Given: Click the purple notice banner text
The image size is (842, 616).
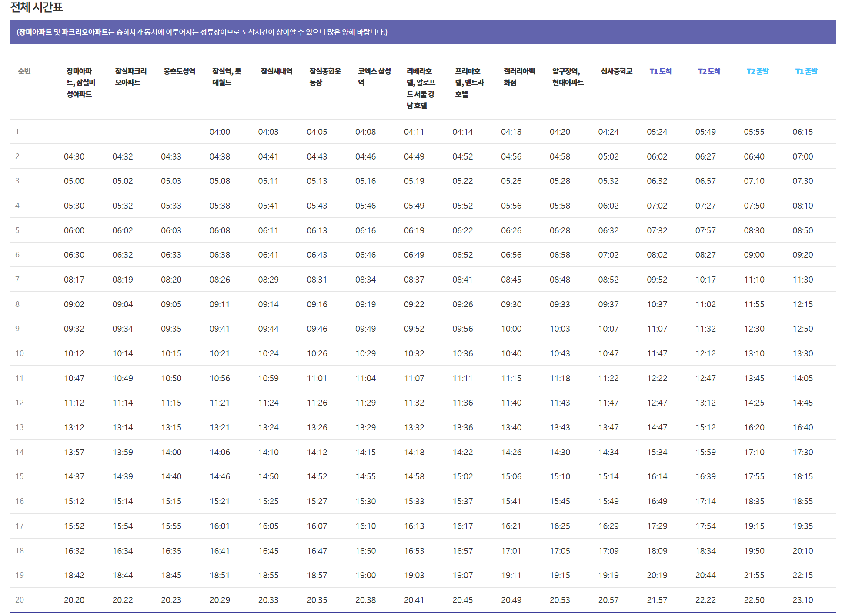Looking at the screenshot, I should (x=202, y=32).
